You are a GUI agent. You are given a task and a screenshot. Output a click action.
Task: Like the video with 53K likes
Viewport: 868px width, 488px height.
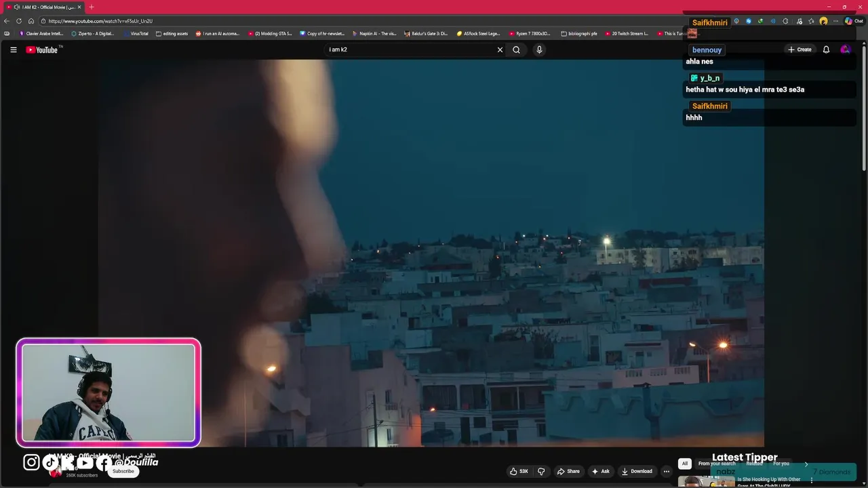(x=519, y=471)
